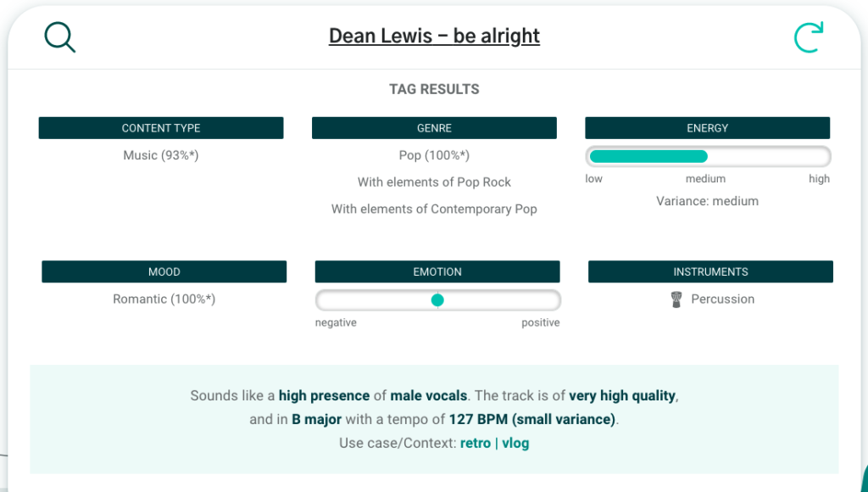The height and width of the screenshot is (492, 868).
Task: Click the ENERGY header bar
Action: click(x=708, y=128)
